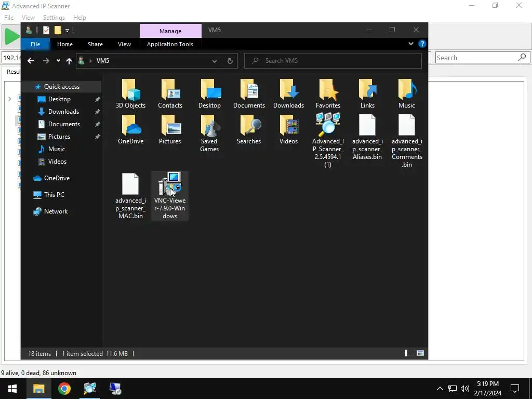Open Settings menu in Advanced IP Scanner
The width and height of the screenshot is (532, 399).
[54, 17]
